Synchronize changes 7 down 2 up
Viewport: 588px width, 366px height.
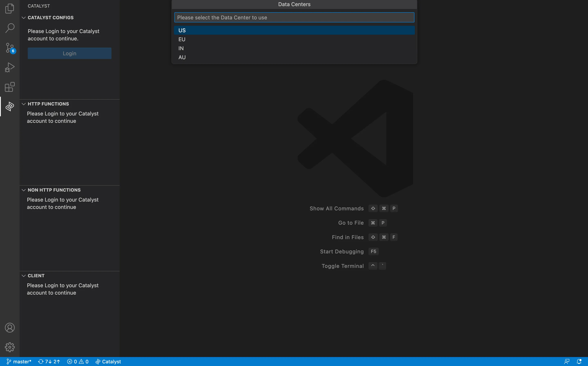pyautogui.click(x=49, y=361)
